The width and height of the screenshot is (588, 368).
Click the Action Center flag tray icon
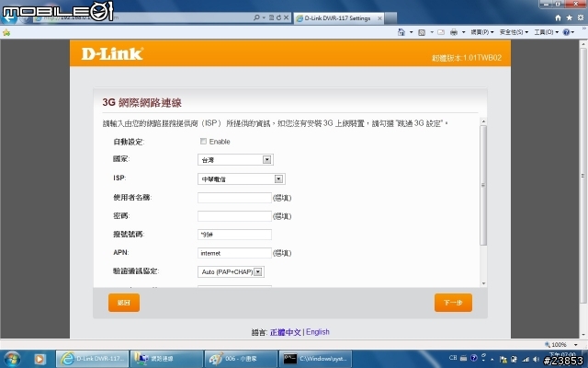(x=503, y=360)
